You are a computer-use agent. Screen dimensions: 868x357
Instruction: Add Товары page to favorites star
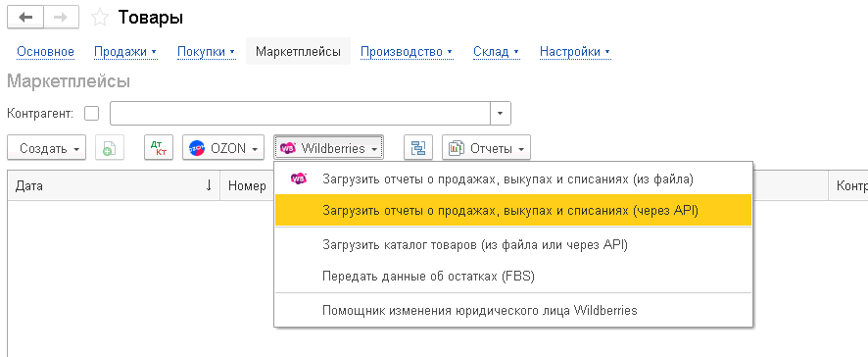click(x=100, y=19)
